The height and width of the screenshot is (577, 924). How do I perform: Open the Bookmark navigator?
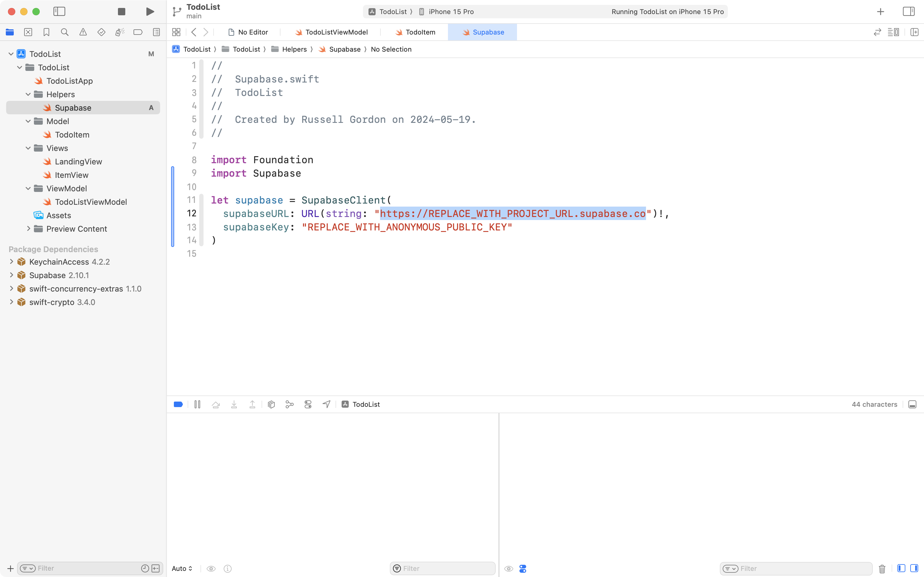coord(46,32)
